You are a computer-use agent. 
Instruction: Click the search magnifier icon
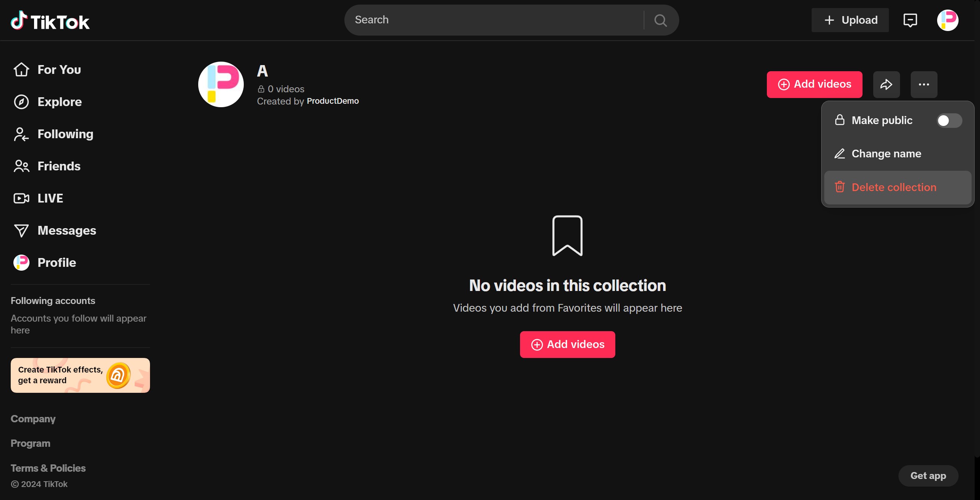pyautogui.click(x=660, y=20)
